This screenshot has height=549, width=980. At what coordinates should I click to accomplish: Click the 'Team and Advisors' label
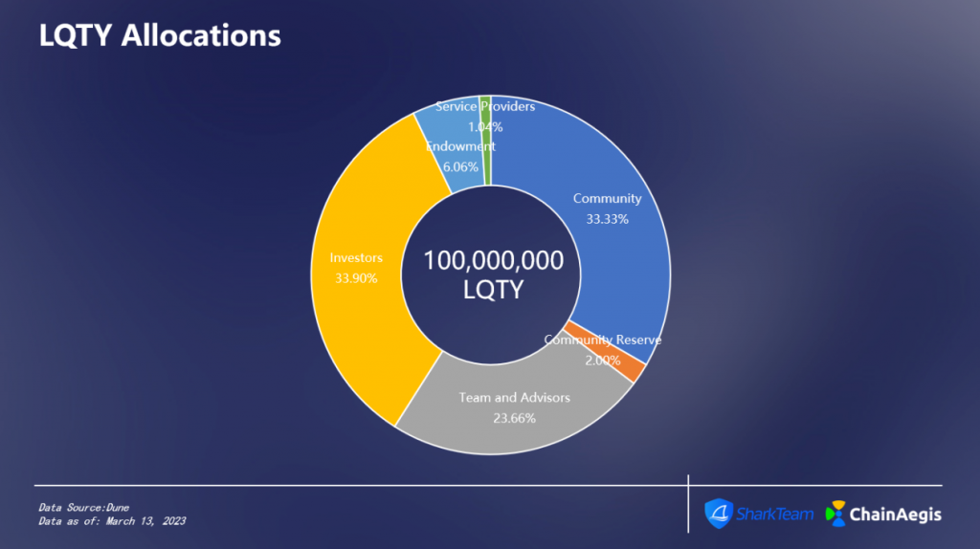[514, 398]
